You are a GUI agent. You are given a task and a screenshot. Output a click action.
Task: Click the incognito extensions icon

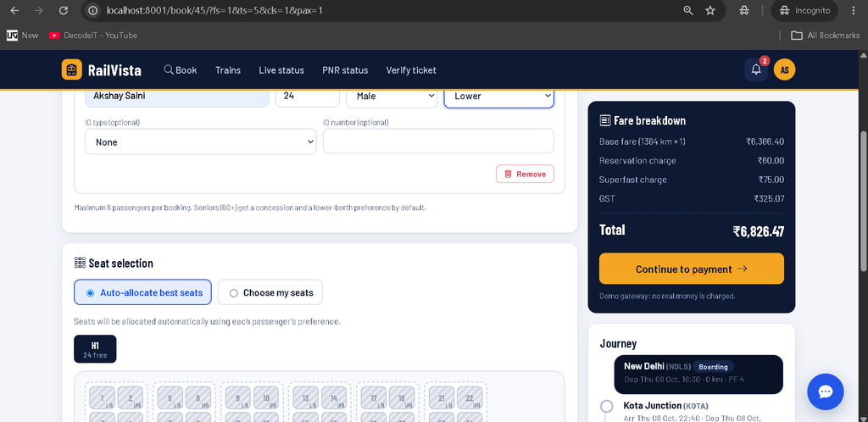(744, 10)
